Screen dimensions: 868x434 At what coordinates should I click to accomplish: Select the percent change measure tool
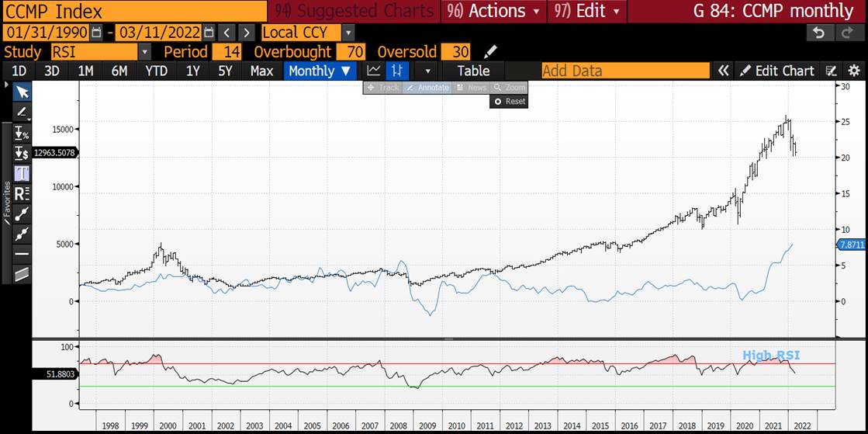tap(22, 133)
